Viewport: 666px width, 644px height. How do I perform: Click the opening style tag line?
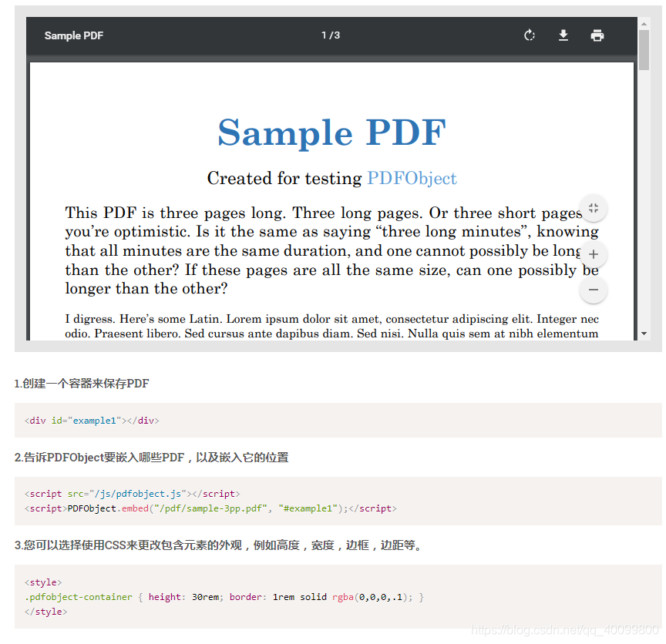(x=43, y=582)
